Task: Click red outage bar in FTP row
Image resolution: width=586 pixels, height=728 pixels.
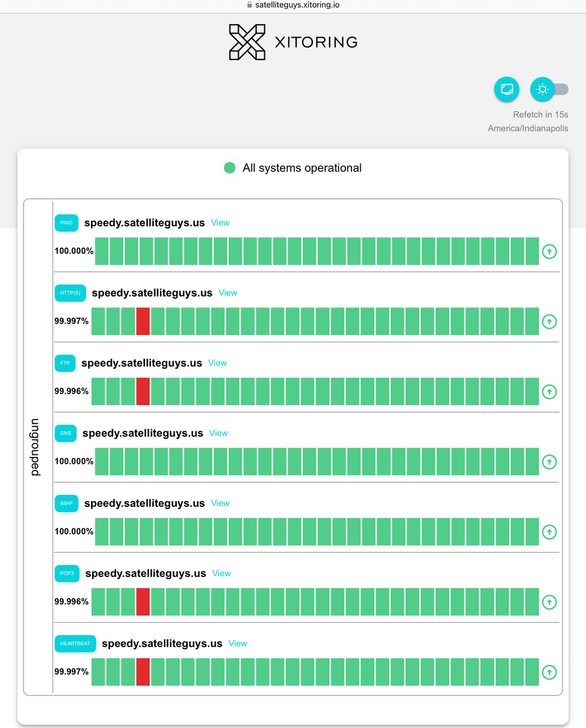Action: 143,392
